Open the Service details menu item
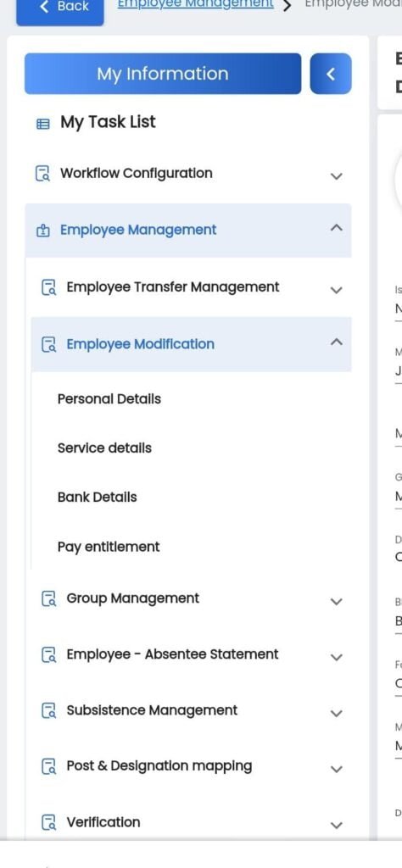402x868 pixels. coord(104,448)
